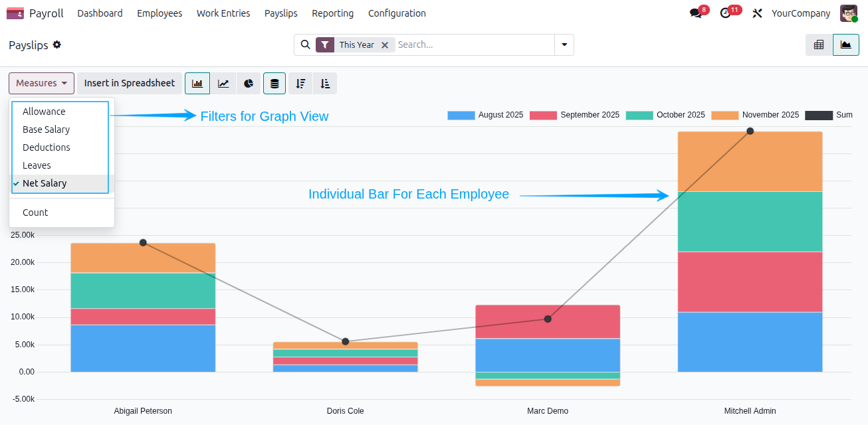Viewport: 868px width, 425px height.
Task: Switch to bar chart mode
Action: (x=197, y=84)
